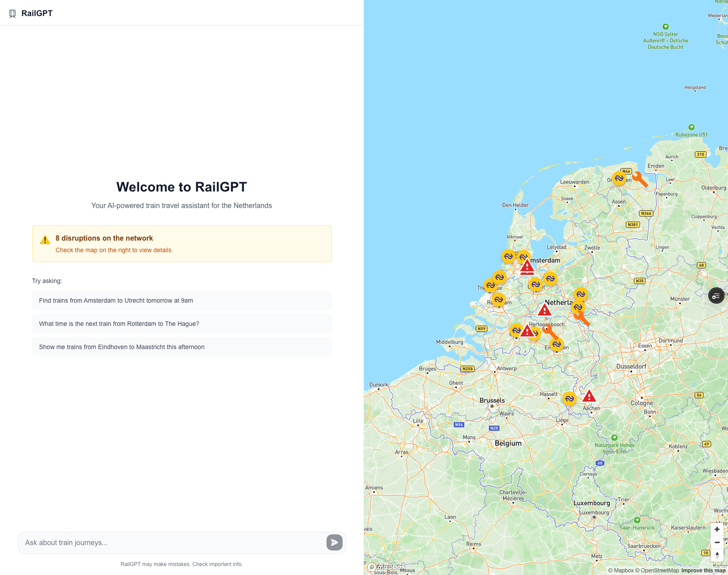Toggle the map layers panel button
Viewport: 728px width, 575px height.
(x=716, y=296)
